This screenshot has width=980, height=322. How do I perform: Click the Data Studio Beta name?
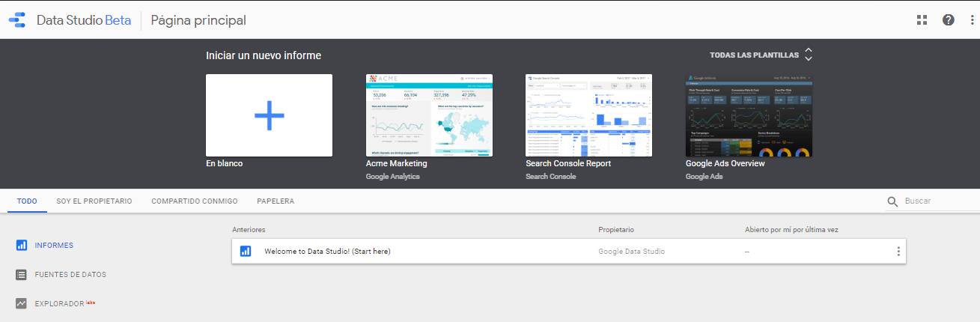84,20
